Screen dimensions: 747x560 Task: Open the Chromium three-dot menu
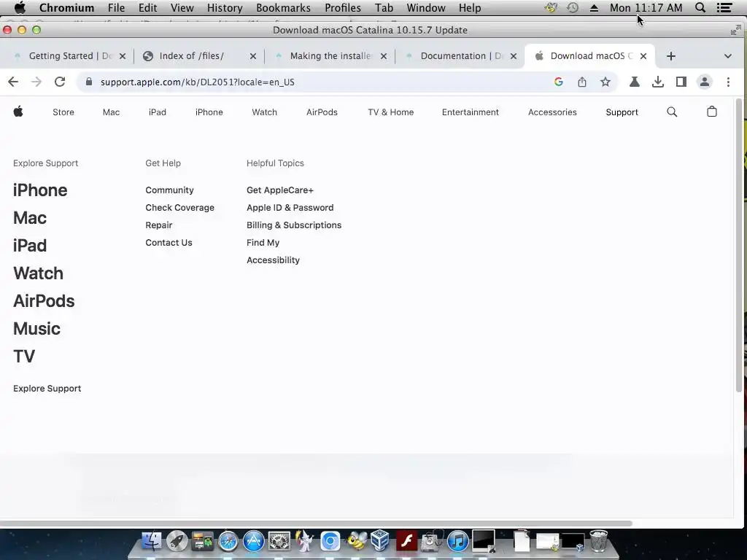[728, 82]
